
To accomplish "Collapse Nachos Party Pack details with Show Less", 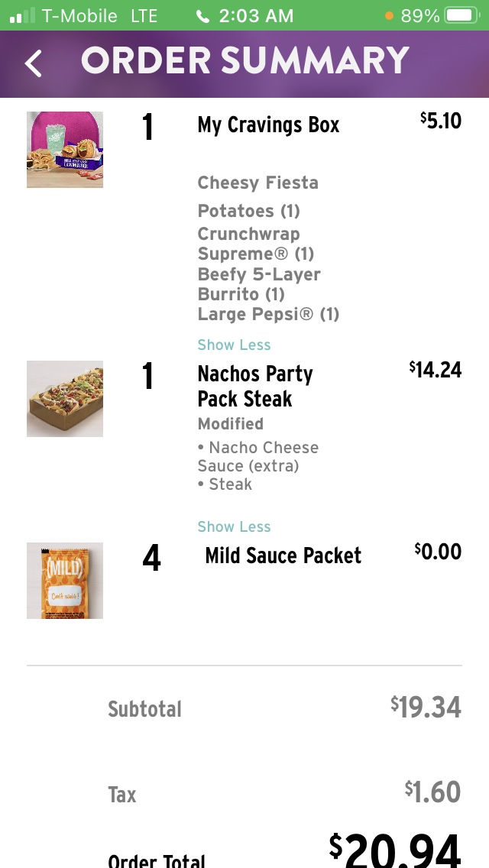I will tap(234, 526).
